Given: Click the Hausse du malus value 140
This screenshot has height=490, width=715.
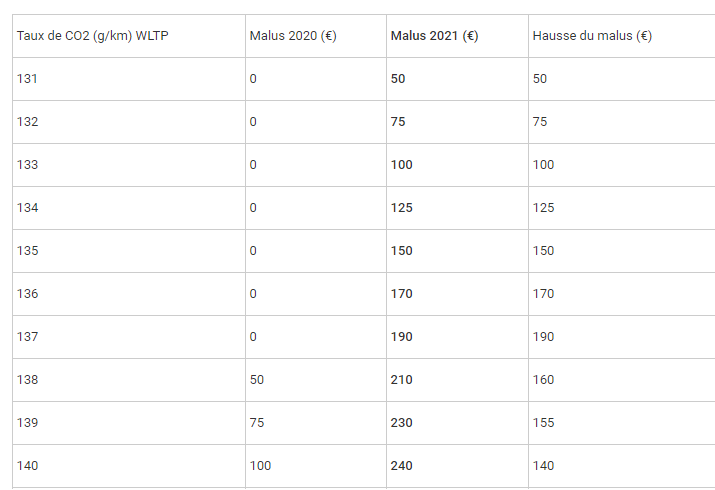Looking at the screenshot, I should pyautogui.click(x=543, y=466).
